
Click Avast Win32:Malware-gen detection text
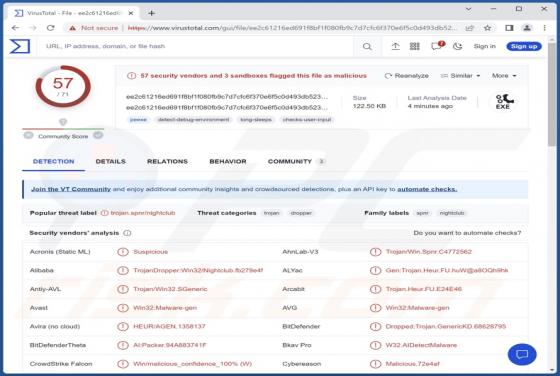[x=165, y=308]
